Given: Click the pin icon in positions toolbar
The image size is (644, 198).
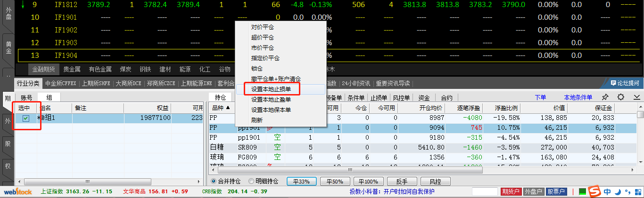Looking at the screenshot, I should [x=606, y=97].
